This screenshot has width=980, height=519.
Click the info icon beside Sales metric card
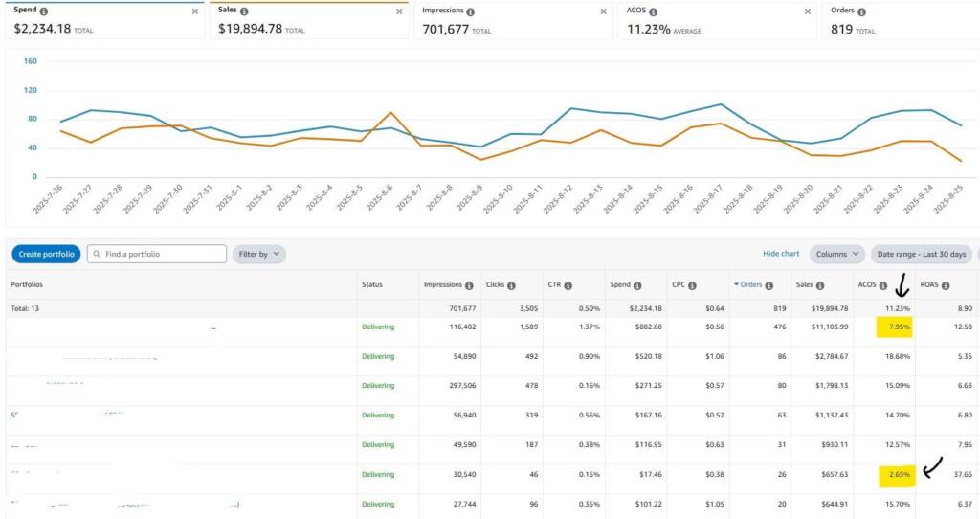click(x=244, y=11)
